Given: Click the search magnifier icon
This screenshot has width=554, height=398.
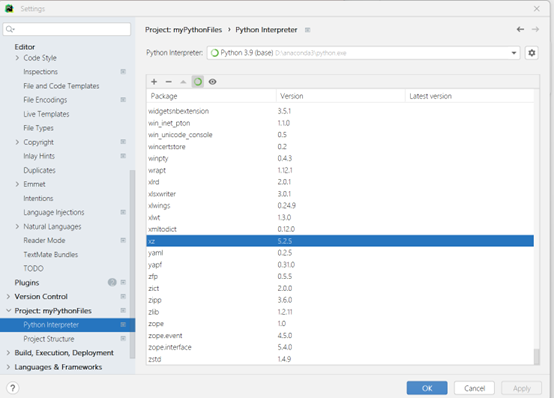Looking at the screenshot, I should pos(10,29).
